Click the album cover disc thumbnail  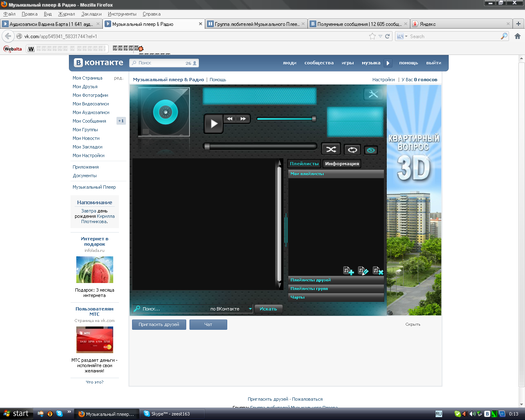(x=164, y=112)
